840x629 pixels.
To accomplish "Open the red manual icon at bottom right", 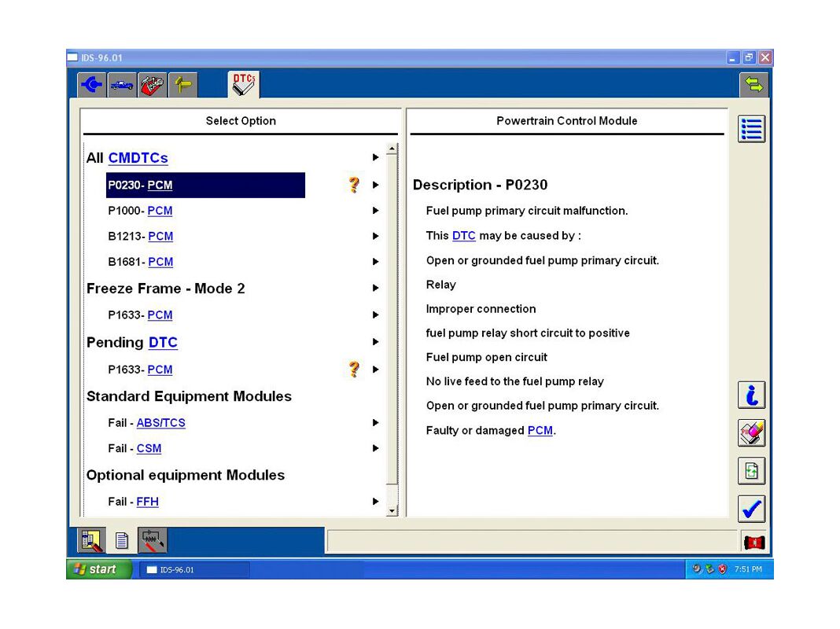I will coord(753,542).
